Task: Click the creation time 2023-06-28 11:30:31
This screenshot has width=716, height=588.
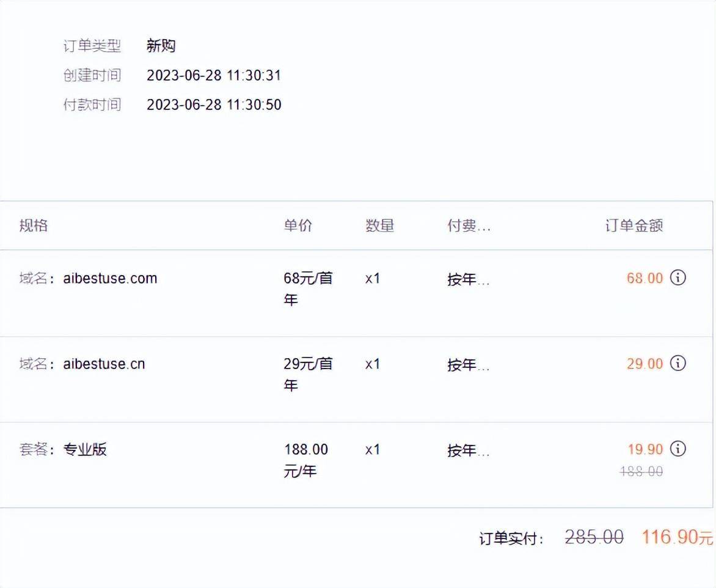Action: pyautogui.click(x=214, y=75)
